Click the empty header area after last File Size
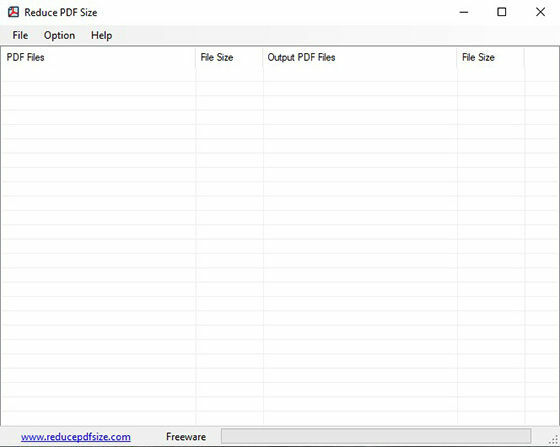This screenshot has width=560, height=447. coord(542,57)
